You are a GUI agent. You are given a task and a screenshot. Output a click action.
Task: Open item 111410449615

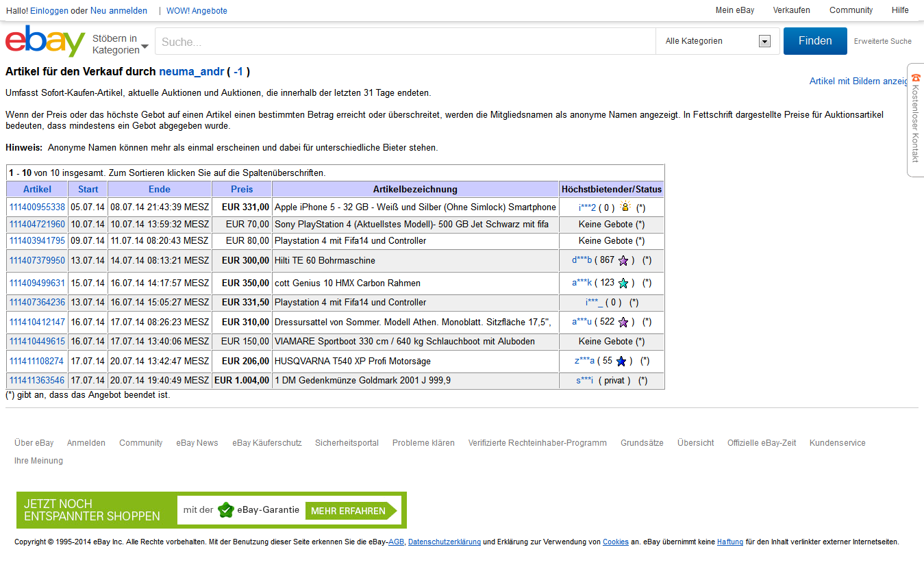37,342
